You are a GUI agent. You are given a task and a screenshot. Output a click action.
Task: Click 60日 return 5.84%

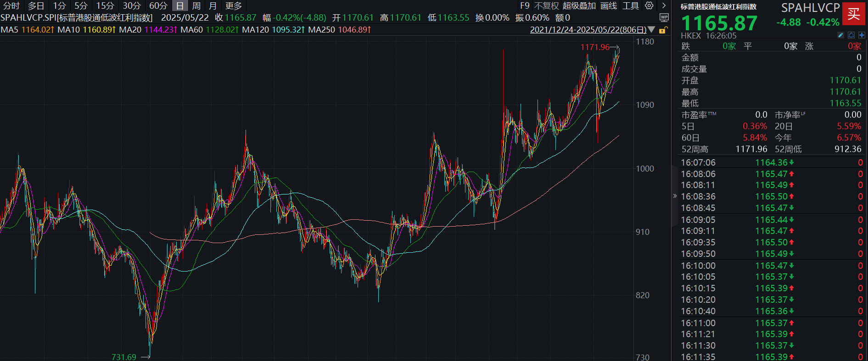point(755,138)
